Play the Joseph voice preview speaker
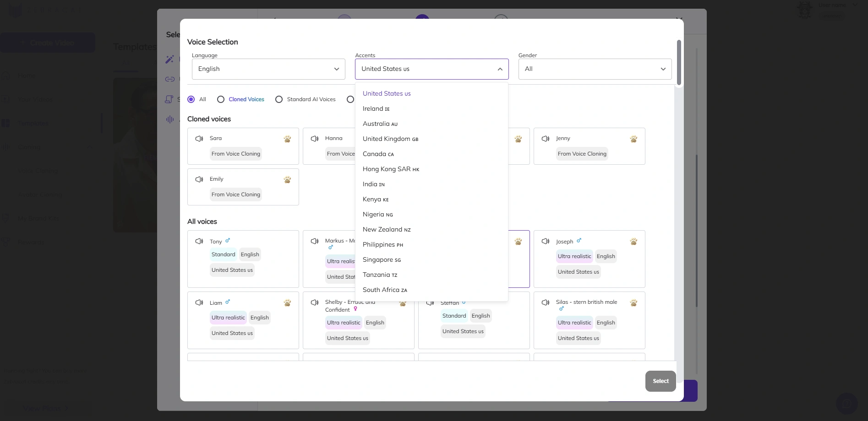 [546, 241]
